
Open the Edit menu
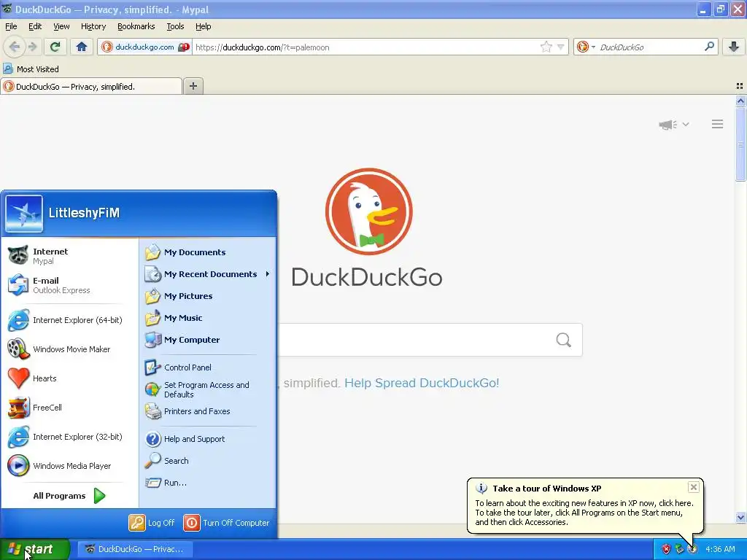coord(35,26)
